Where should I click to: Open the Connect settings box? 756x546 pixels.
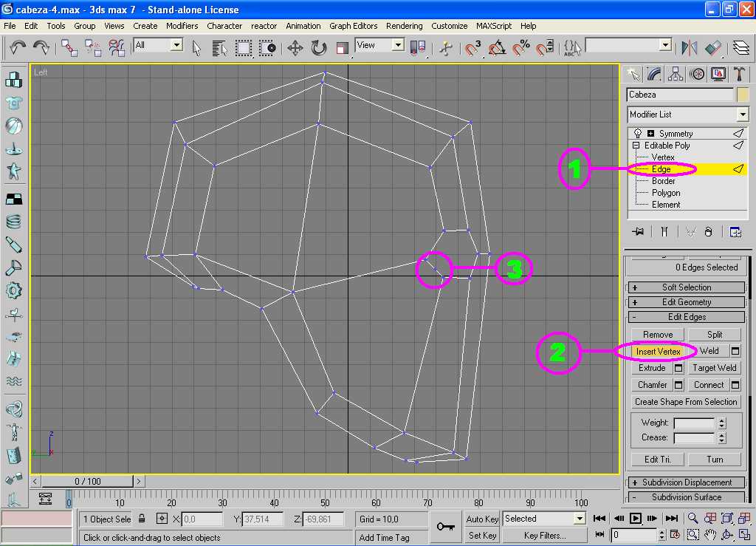pos(735,385)
